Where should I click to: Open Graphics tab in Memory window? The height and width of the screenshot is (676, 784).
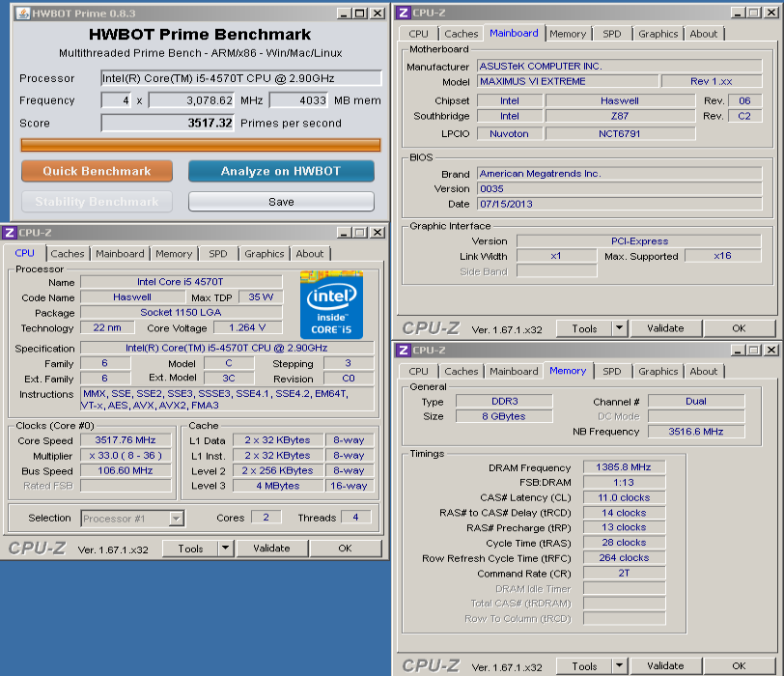click(x=658, y=372)
